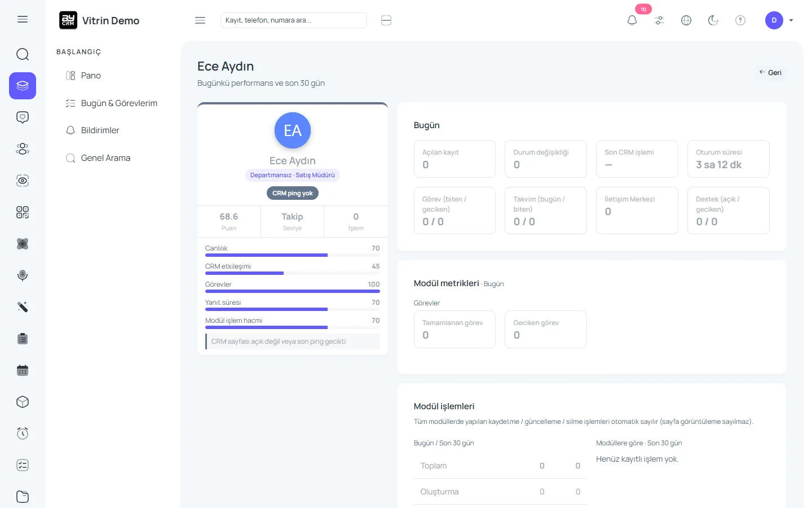Click the search magnifier in the icon rail
This screenshot has height=508, width=812.
[23, 54]
